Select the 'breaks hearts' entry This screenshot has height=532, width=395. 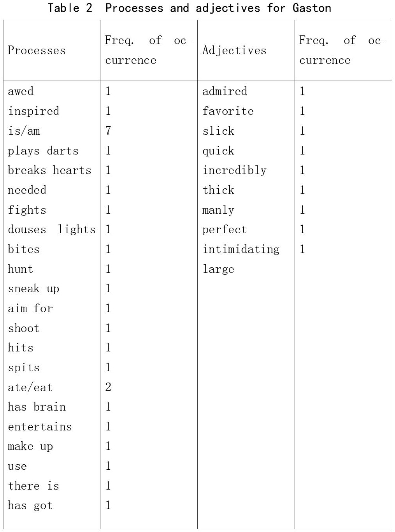pos(49,170)
